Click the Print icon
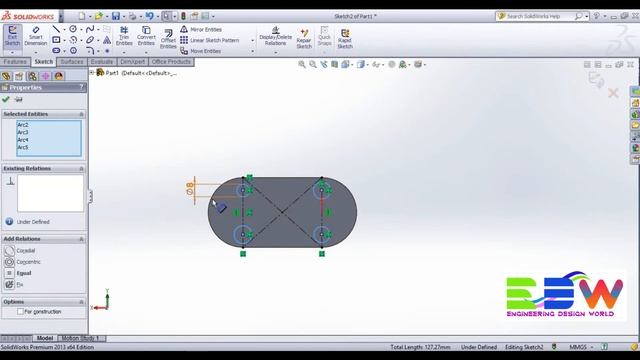The height and width of the screenshot is (360, 640). (x=133, y=16)
